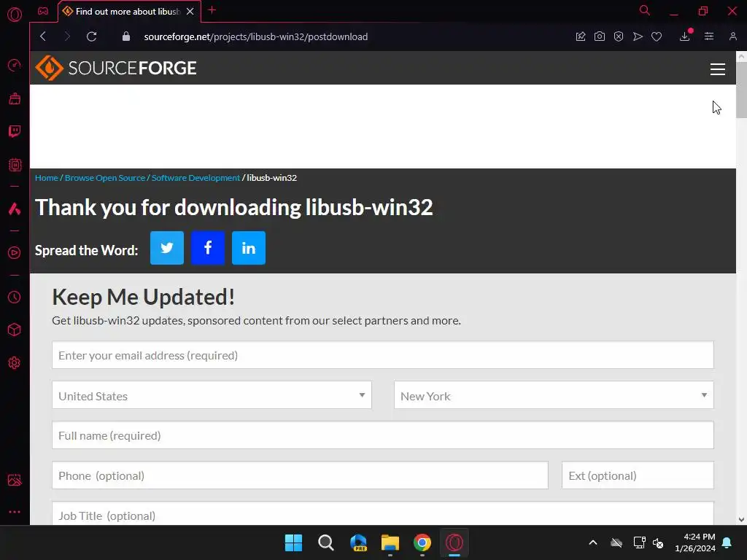The height and width of the screenshot is (560, 747).
Task: Open the Opera menu logo
Action: [x=15, y=15]
